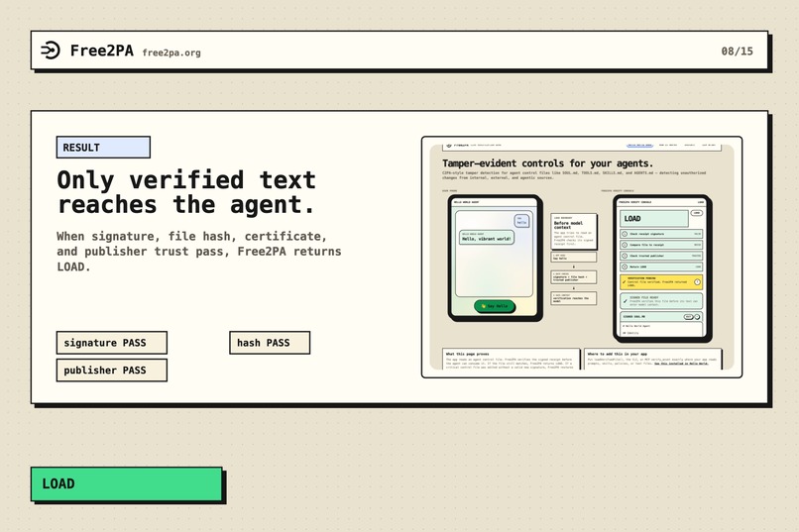Click the 'Before model context' card in preview
This screenshot has width=799, height=532.
point(573,231)
